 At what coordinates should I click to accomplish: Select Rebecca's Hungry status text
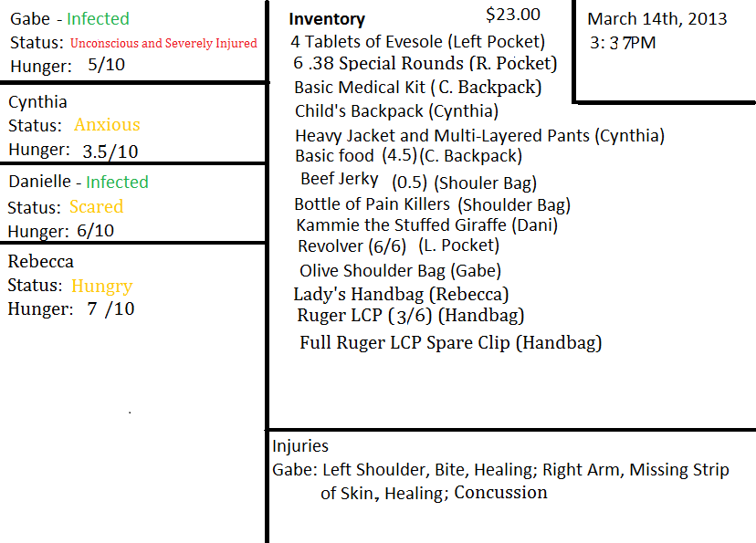pyautogui.click(x=101, y=286)
